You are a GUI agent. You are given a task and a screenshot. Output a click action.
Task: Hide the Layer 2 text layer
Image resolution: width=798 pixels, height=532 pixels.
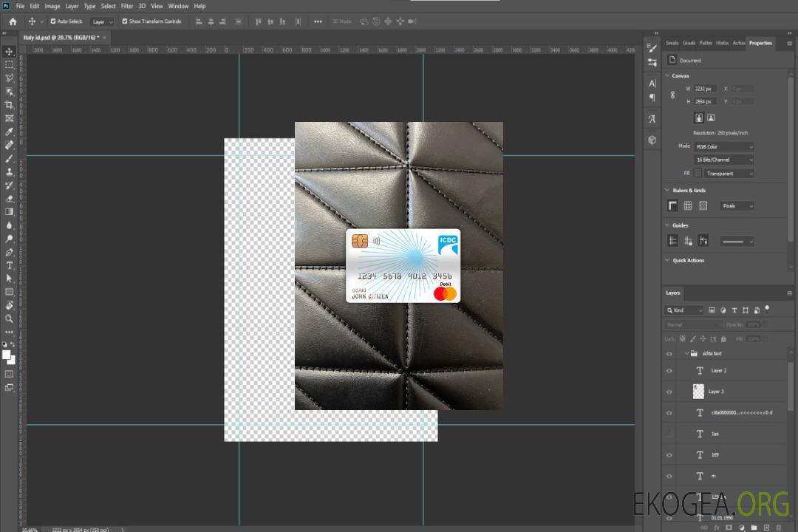[x=669, y=371]
